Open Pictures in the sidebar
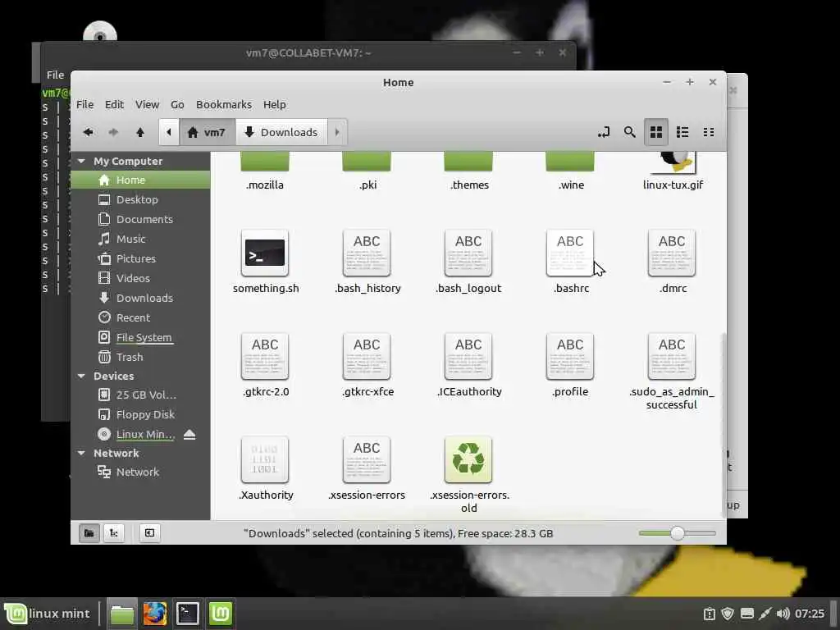 (x=140, y=258)
